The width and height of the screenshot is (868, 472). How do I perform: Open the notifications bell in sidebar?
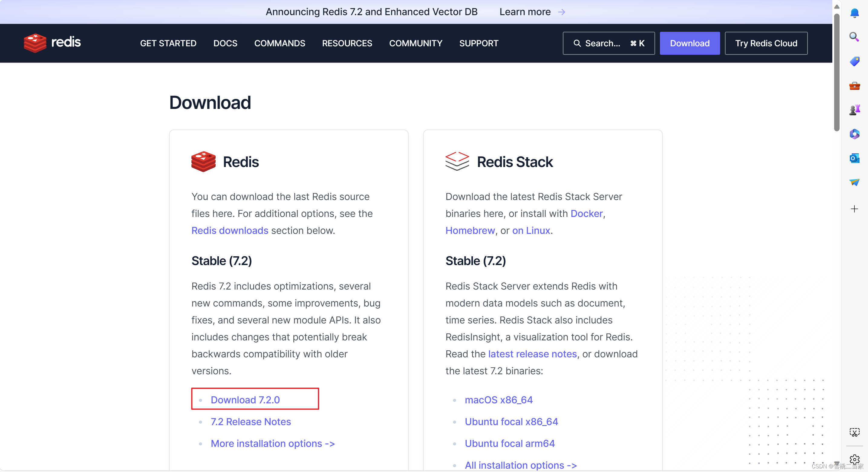pyautogui.click(x=854, y=13)
